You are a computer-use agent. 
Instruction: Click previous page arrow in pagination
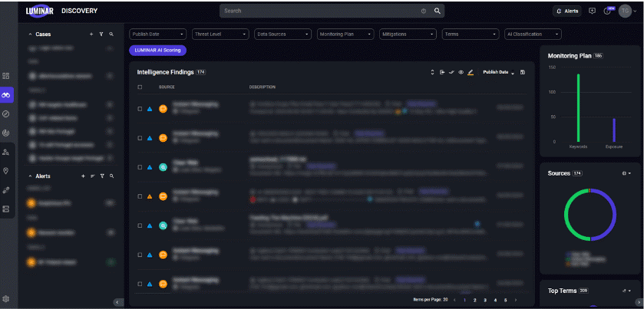click(x=454, y=301)
